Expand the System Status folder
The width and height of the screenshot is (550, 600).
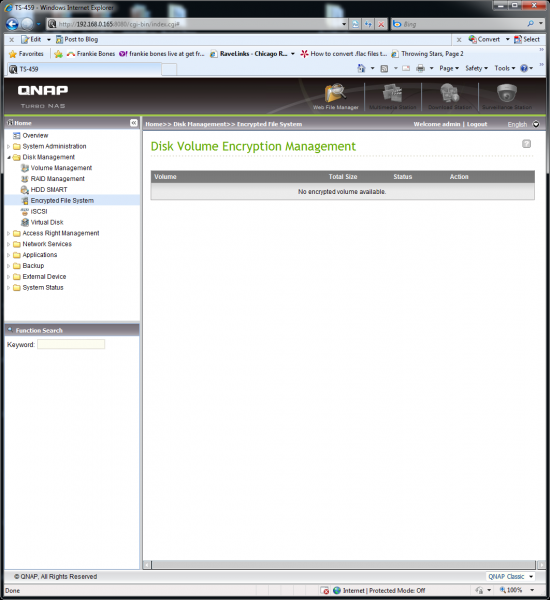click(x=8, y=287)
